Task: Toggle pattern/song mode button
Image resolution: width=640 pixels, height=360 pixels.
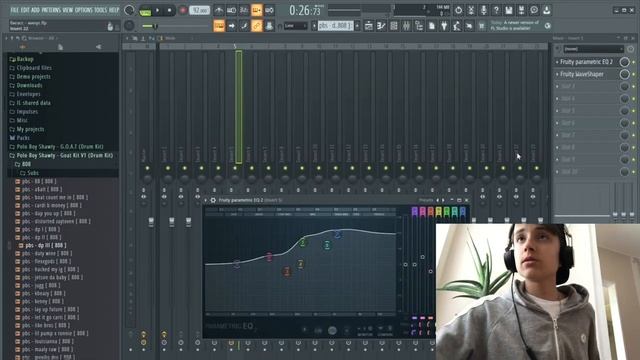Action: click(x=145, y=11)
